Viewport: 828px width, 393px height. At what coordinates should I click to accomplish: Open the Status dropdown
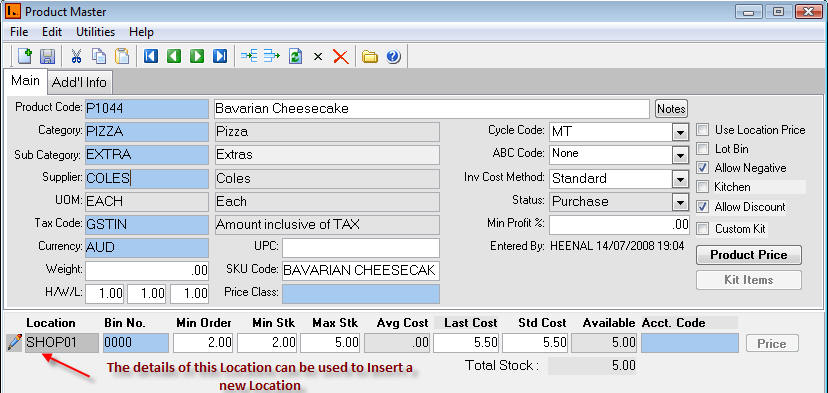(x=680, y=202)
